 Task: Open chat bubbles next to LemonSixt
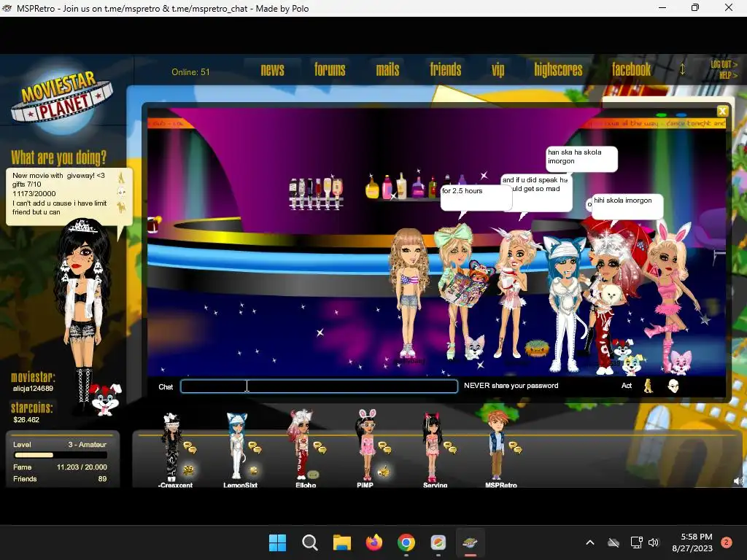pyautogui.click(x=255, y=448)
